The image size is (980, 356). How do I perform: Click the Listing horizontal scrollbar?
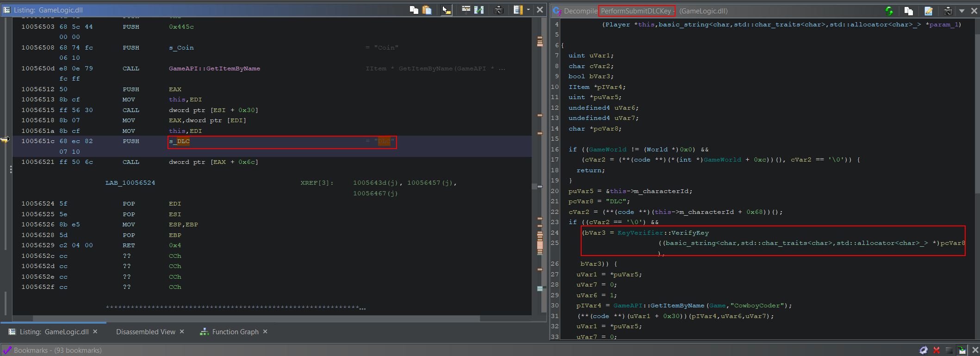point(256,319)
